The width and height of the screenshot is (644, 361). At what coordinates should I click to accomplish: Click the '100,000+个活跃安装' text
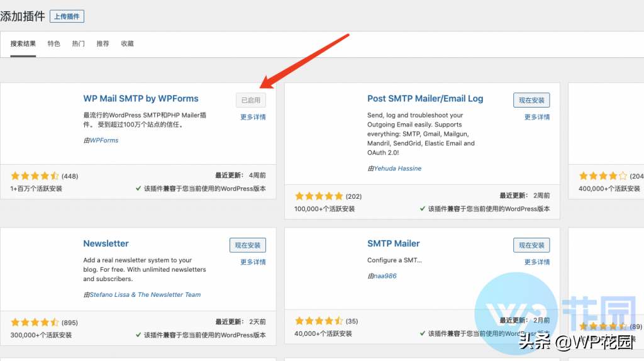(325, 209)
